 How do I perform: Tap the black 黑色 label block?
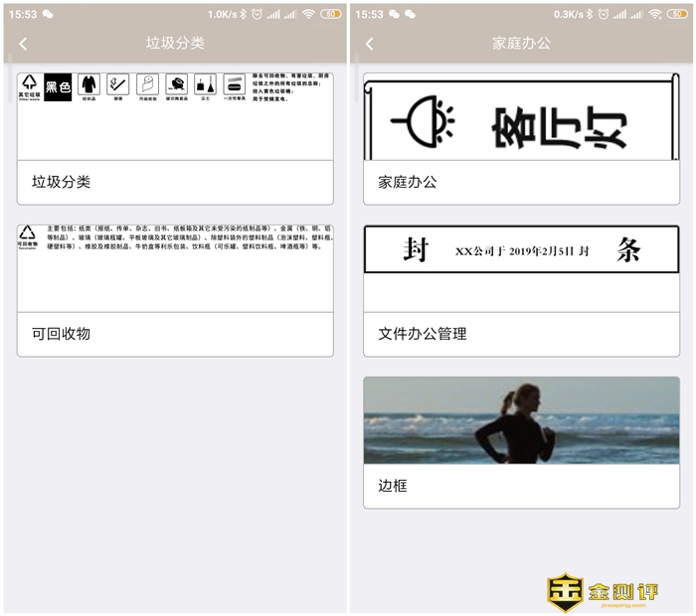coord(58,86)
